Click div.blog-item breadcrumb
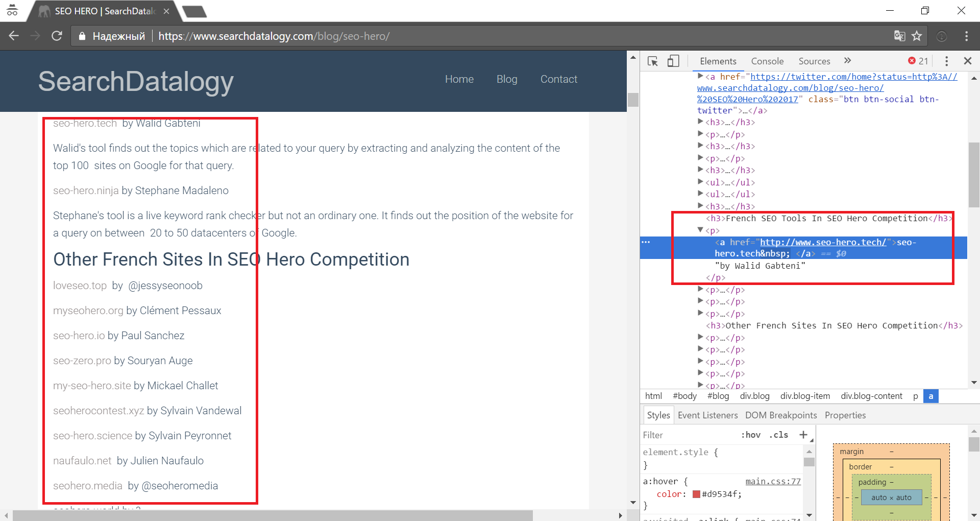The height and width of the screenshot is (521, 980). pyautogui.click(x=805, y=396)
